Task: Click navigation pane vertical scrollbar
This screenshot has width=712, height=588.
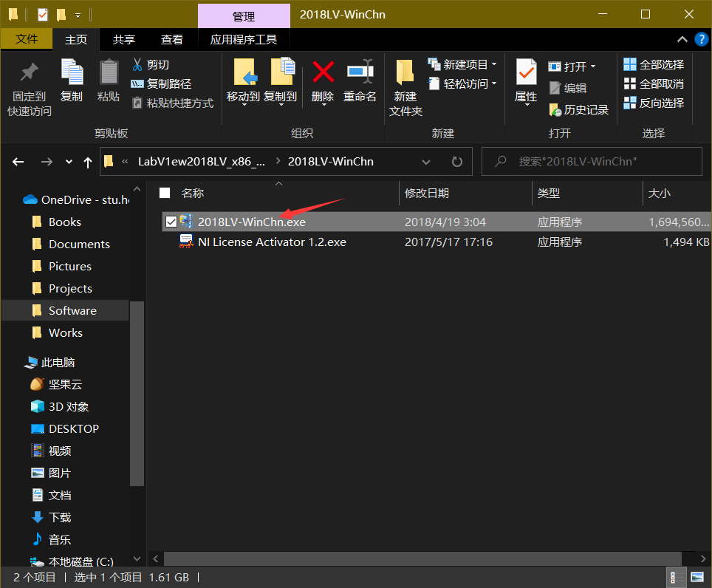Action: 137,393
